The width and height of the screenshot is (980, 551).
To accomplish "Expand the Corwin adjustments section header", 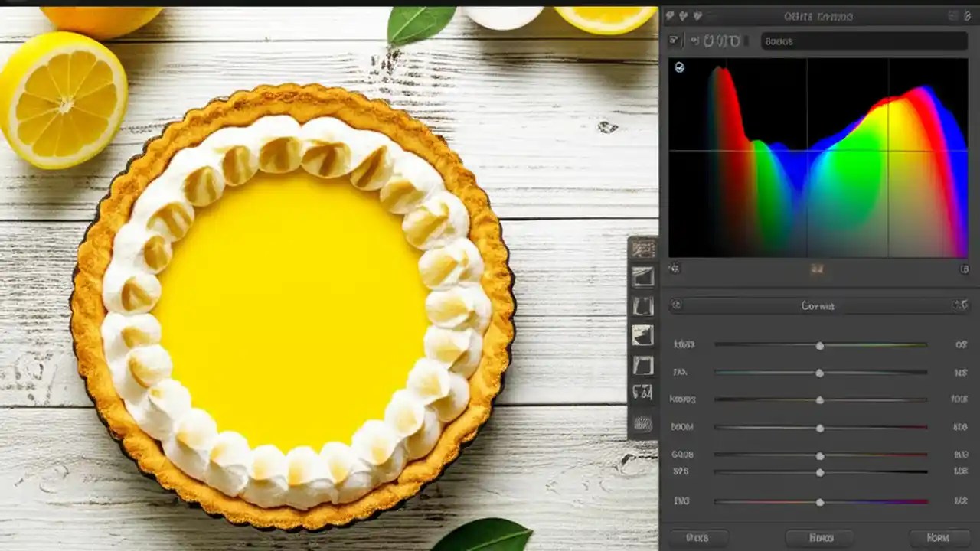I will pos(819,306).
